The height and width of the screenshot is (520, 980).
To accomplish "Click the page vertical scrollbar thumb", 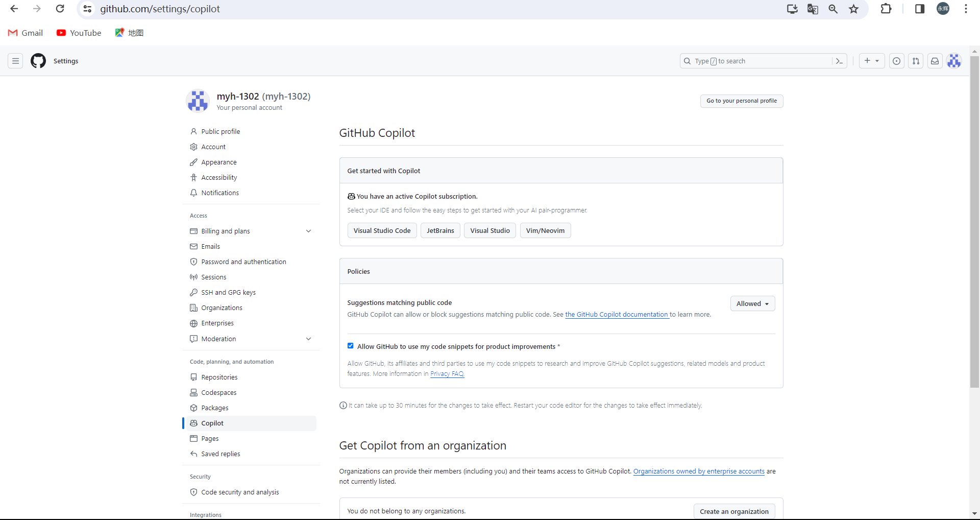I will point(974,222).
